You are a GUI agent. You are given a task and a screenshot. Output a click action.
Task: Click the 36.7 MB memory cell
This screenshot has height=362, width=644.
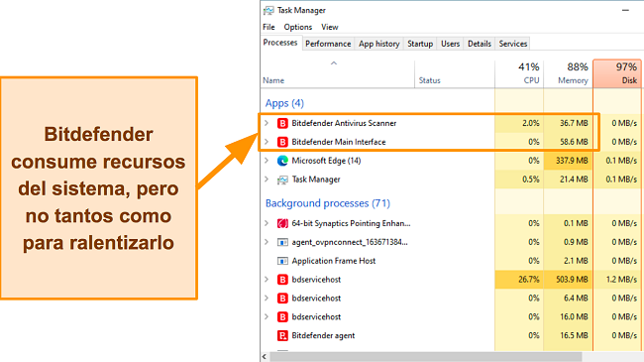point(569,123)
